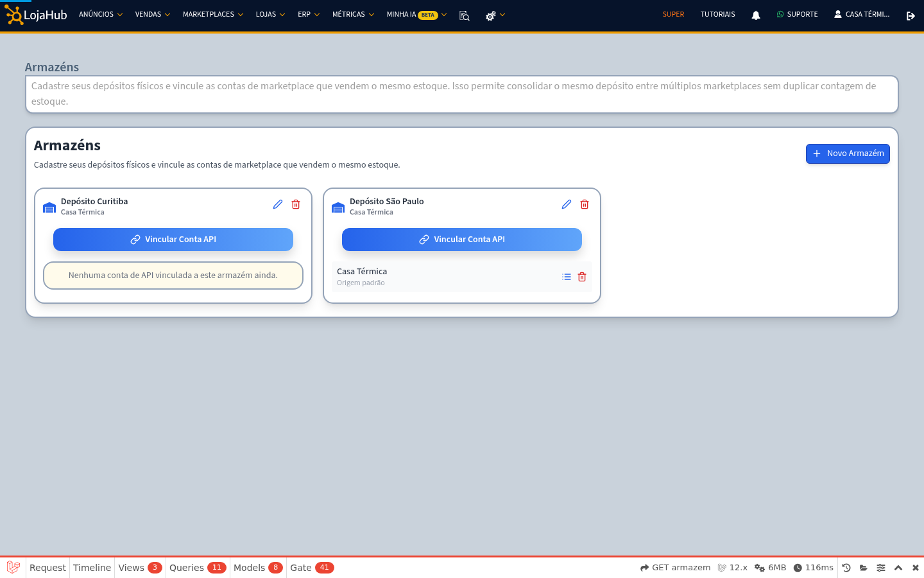The height and width of the screenshot is (578, 924).
Task: Expand the ERP menu
Action: pos(309,14)
